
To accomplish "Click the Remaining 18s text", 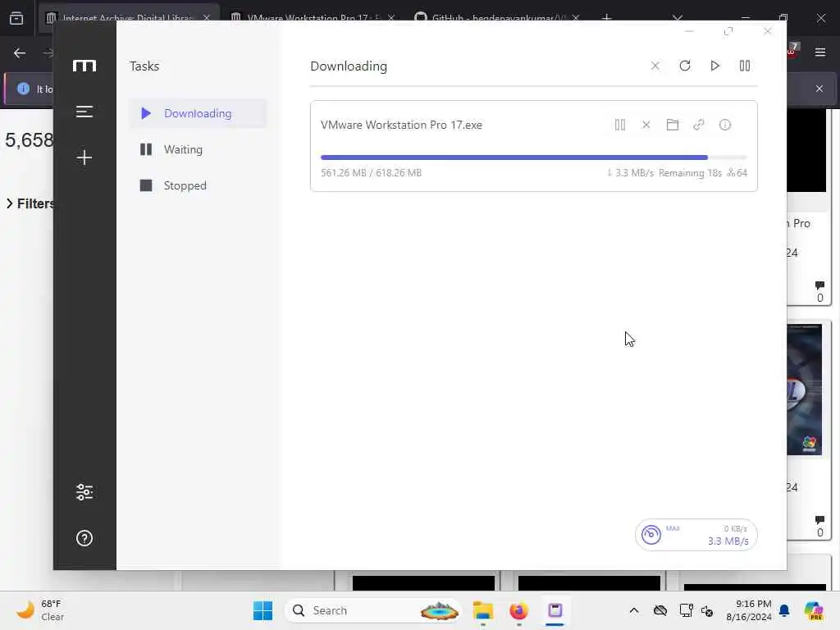I will (690, 173).
